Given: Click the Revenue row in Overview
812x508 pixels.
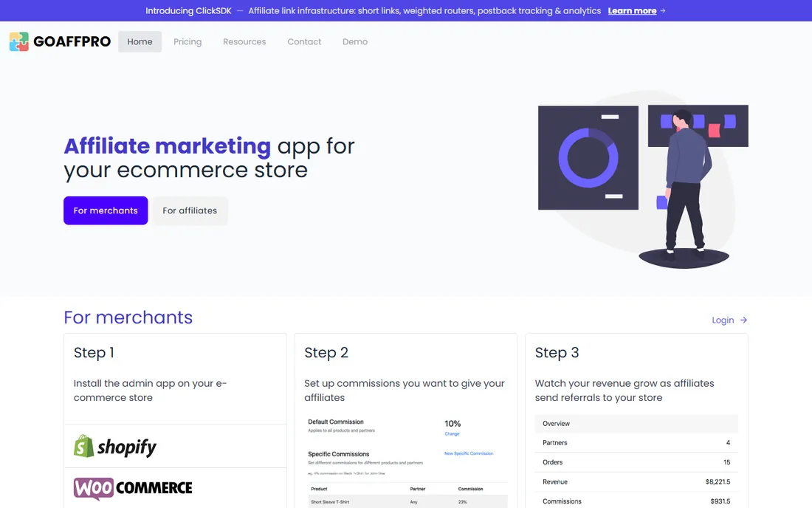Looking at the screenshot, I should pos(636,482).
